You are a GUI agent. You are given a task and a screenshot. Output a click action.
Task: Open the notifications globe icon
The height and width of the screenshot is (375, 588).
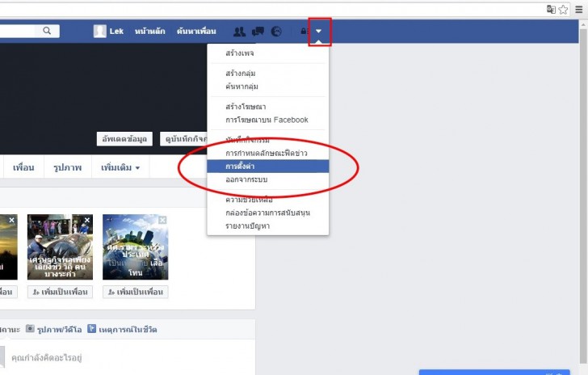pos(276,32)
